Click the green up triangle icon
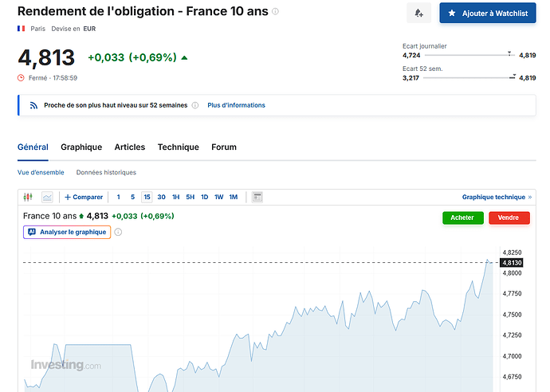Image resolution: width=550 pixels, height=392 pixels. [184, 58]
